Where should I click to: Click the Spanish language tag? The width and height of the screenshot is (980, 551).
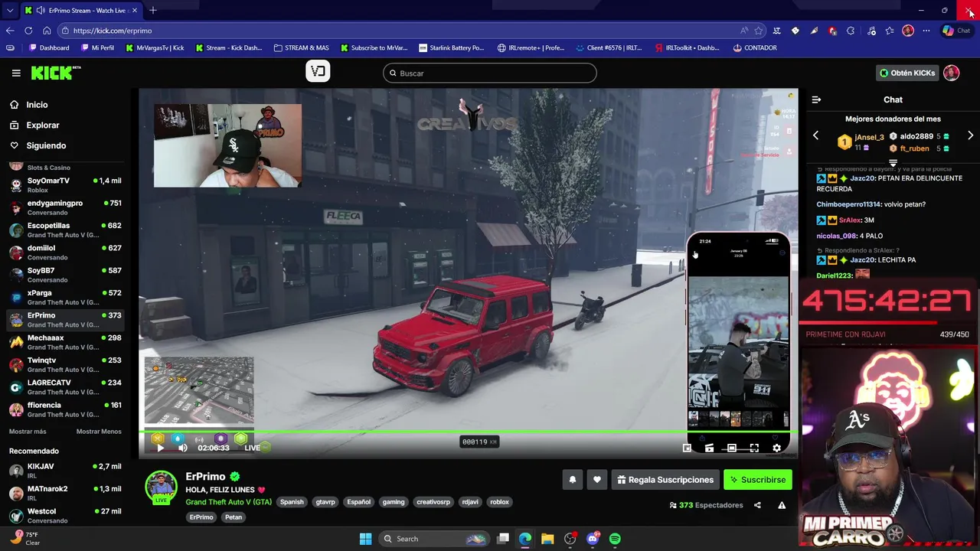coord(292,502)
